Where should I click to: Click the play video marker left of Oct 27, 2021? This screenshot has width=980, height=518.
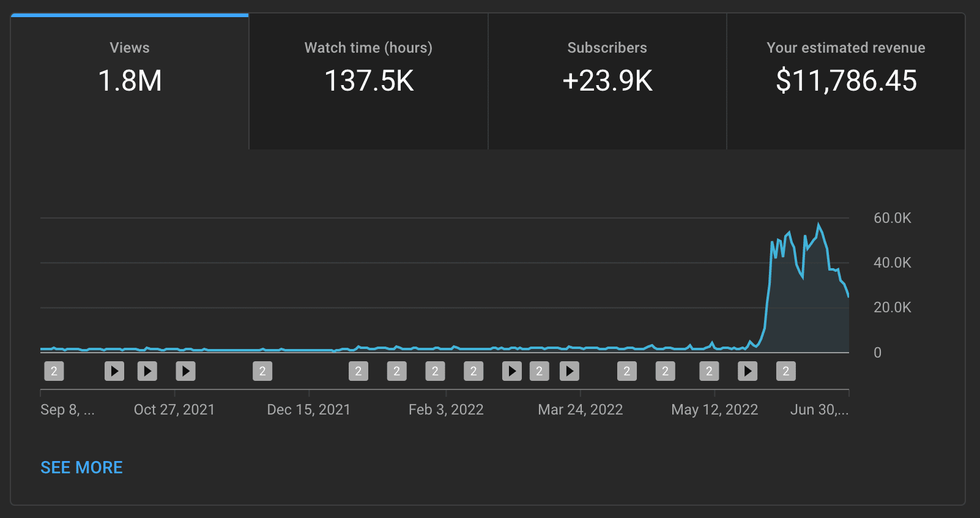point(114,370)
